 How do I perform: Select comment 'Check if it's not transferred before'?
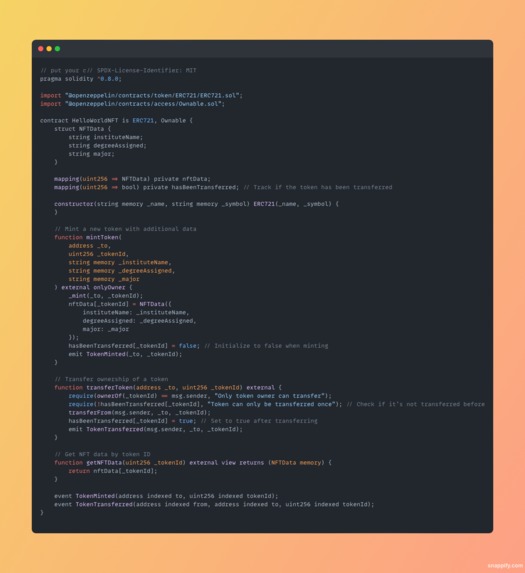[x=415, y=404]
